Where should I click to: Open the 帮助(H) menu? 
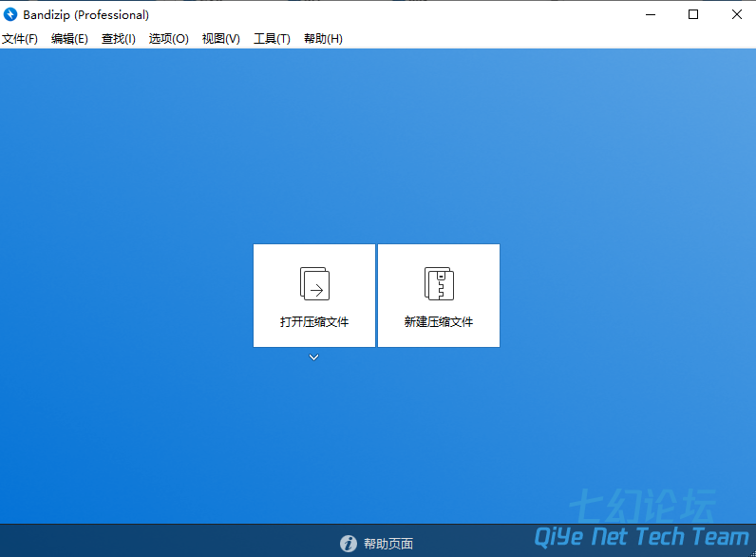[323, 39]
